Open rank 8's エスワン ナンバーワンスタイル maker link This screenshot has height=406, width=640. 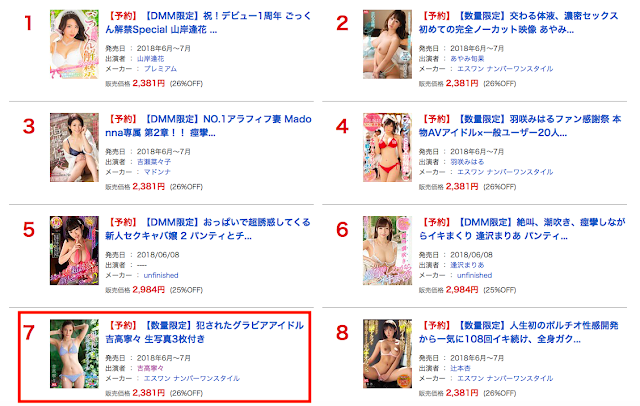click(x=505, y=378)
